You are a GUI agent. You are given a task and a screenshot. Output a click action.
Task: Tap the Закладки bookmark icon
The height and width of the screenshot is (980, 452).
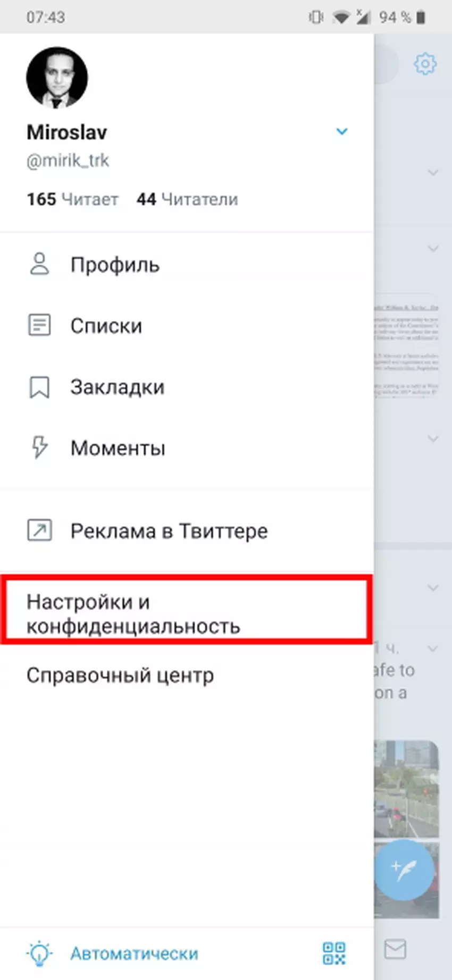[39, 387]
